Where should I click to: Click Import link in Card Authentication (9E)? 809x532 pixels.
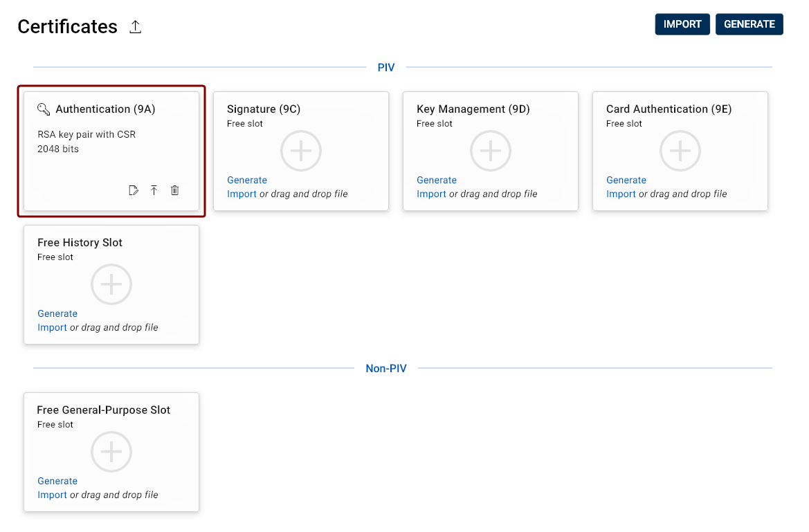click(621, 194)
